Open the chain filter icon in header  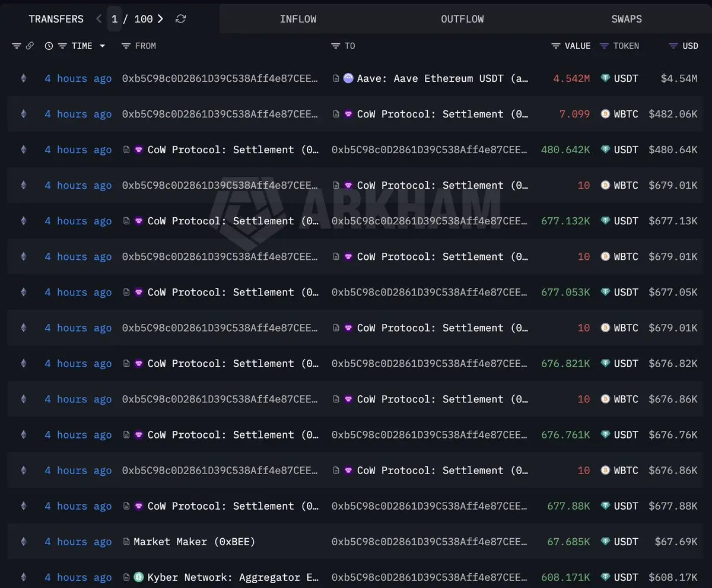[x=16, y=46]
